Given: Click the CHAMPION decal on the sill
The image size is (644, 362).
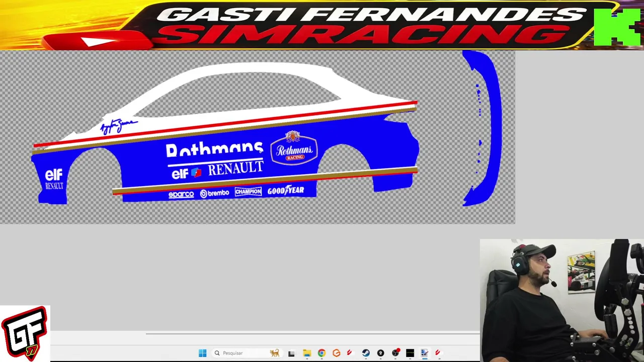Looking at the screenshot, I should (x=248, y=192).
